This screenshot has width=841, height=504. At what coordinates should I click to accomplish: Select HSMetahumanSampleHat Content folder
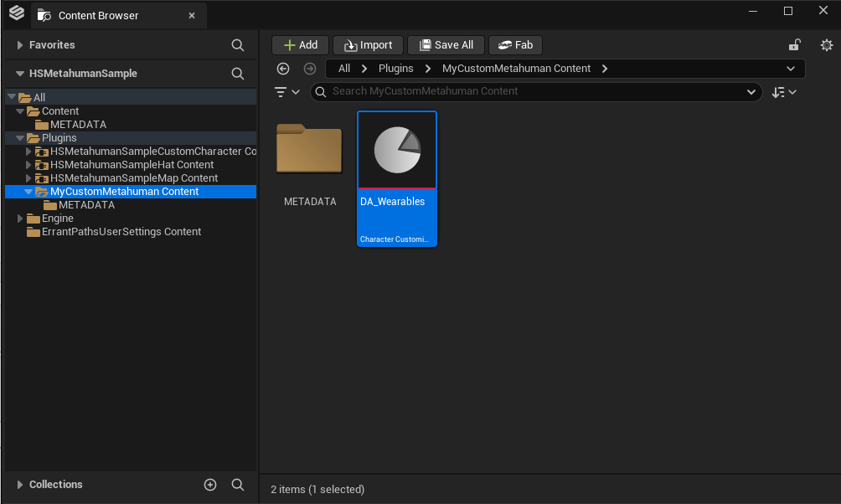[x=132, y=165]
